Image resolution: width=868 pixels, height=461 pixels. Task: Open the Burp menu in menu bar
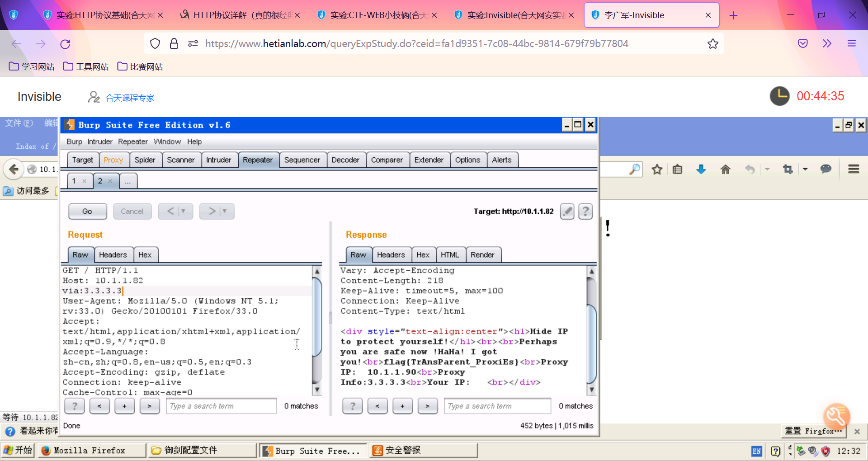74,141
